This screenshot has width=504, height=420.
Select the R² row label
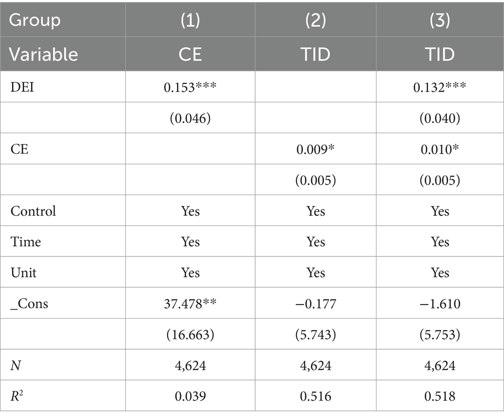(18, 396)
